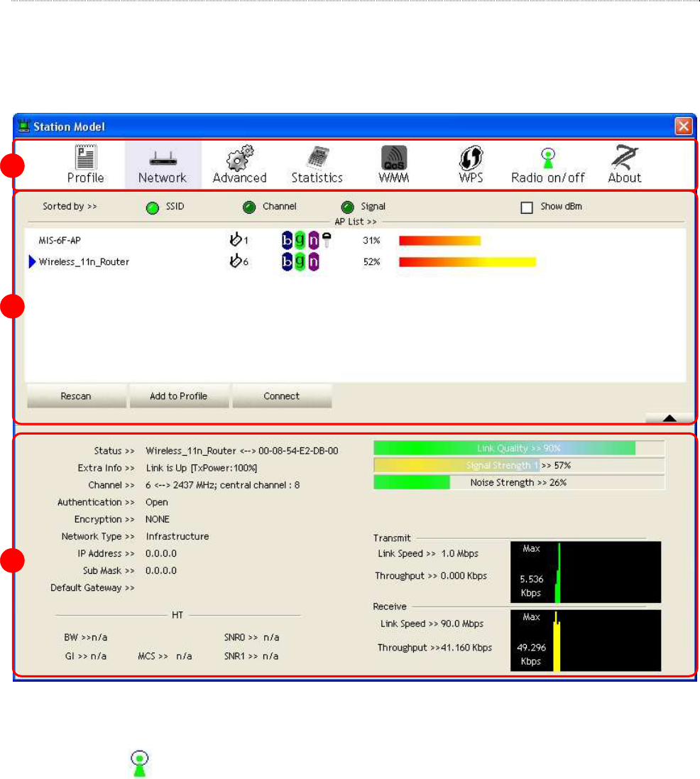Click the 802.11b badge on MIS-6F-AP row
Image resolution: width=700 pixels, height=779 pixels.
coord(287,240)
